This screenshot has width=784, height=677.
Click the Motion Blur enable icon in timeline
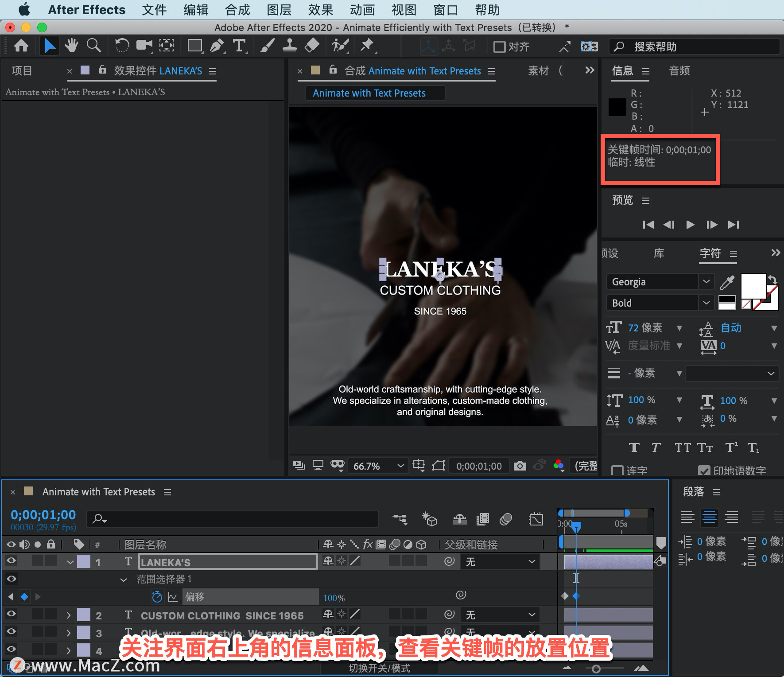(505, 519)
